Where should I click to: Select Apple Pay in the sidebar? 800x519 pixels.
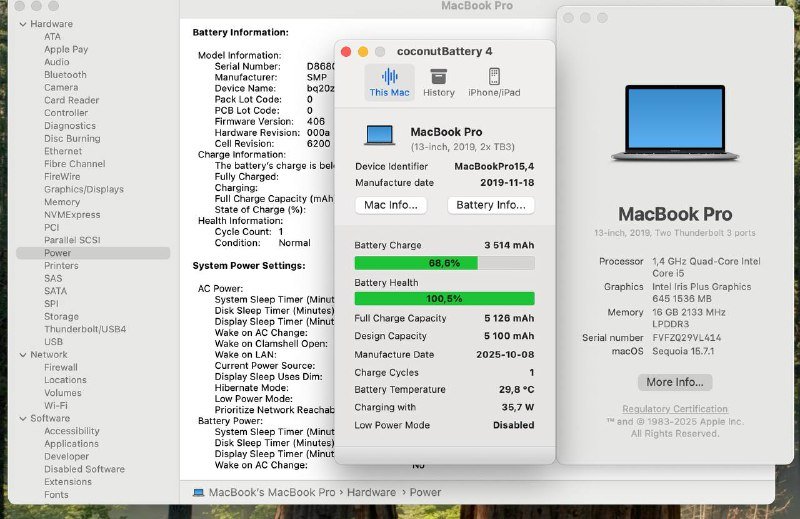click(66, 50)
